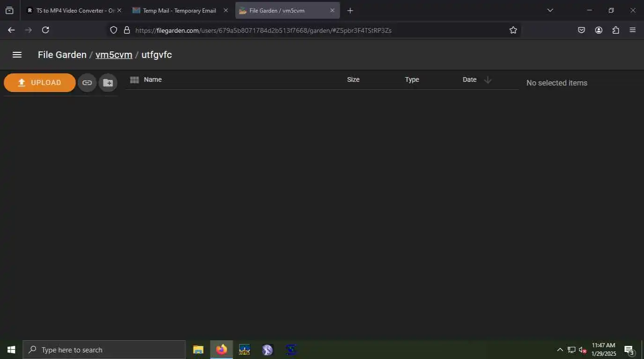Click the filegarden.com URL address bar
The height and width of the screenshot is (359, 644).
point(314,30)
